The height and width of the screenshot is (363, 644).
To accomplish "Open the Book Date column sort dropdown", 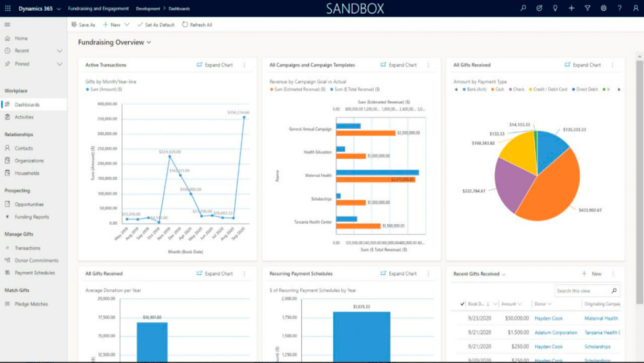I will (x=495, y=304).
